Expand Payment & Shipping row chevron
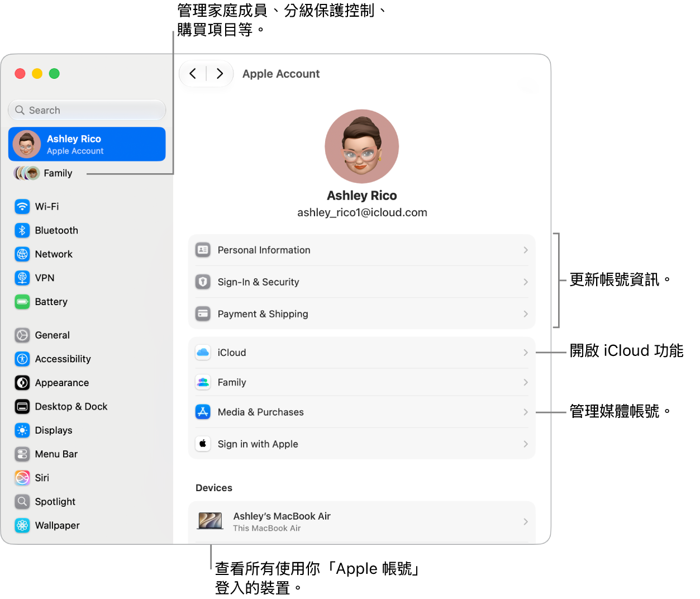This screenshot has width=700, height=599. 525,313
